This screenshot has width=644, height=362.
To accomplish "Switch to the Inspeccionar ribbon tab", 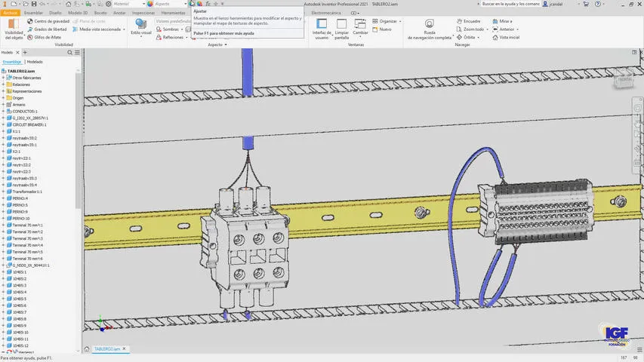I will coord(143,13).
